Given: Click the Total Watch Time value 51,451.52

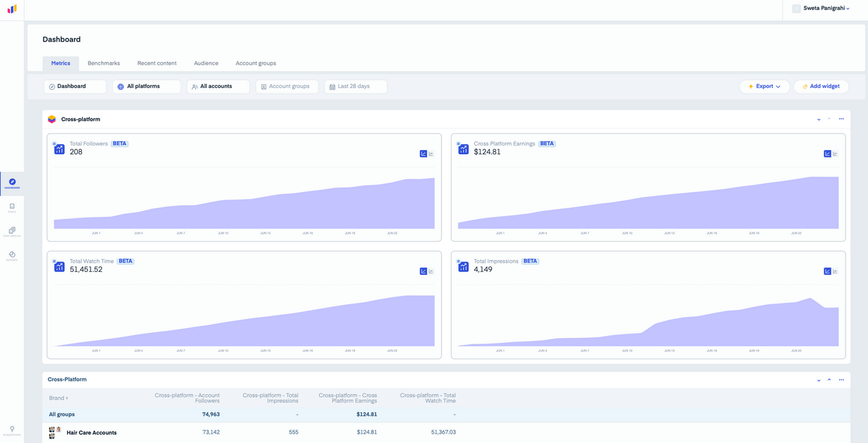Looking at the screenshot, I should coord(86,270).
